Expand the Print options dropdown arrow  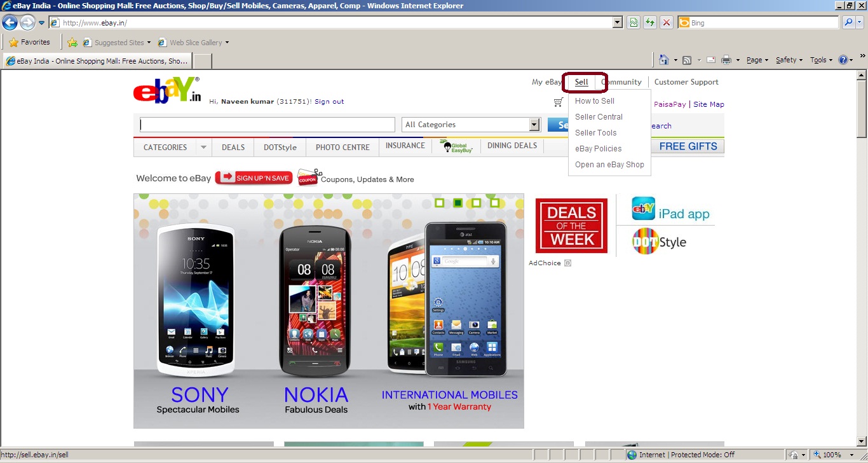point(738,60)
